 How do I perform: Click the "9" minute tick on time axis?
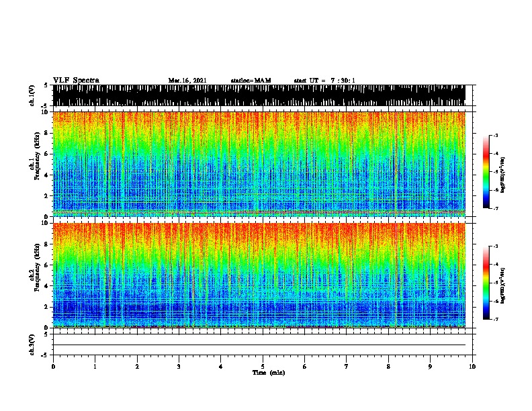pos(430,366)
